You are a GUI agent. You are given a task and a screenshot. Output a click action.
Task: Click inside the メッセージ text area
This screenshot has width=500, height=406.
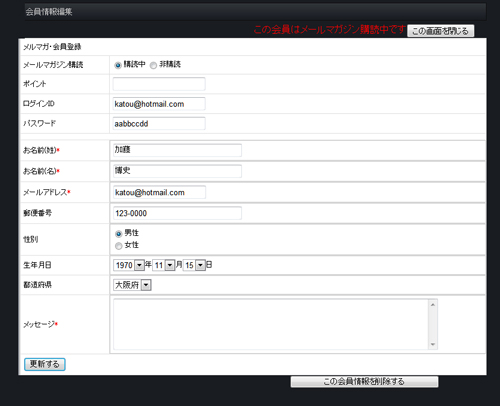point(271,324)
